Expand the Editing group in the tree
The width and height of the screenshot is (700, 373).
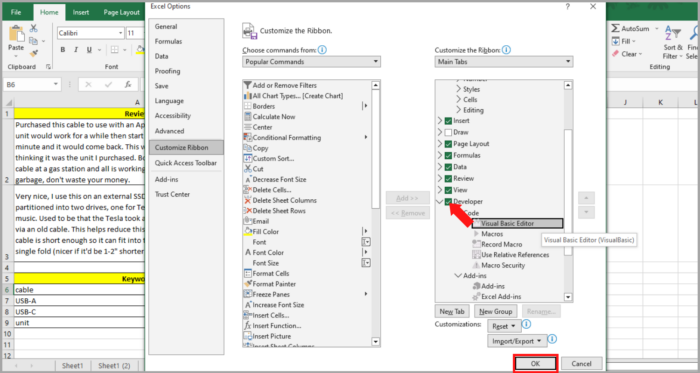pyautogui.click(x=458, y=110)
